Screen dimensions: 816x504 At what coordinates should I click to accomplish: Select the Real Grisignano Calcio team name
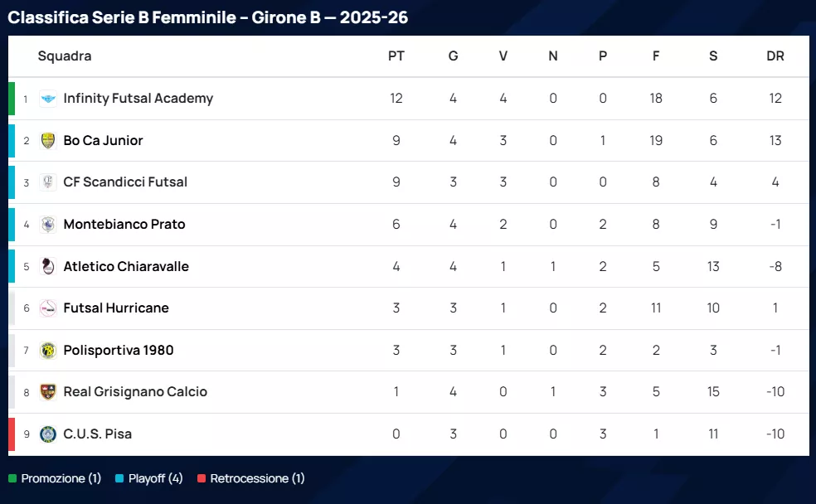pos(135,392)
